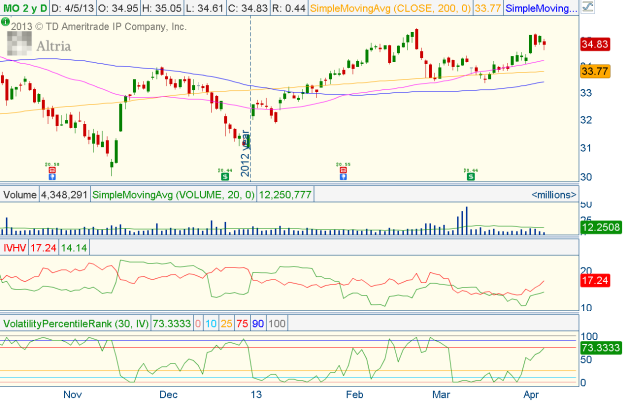
Task: Click the blue 90 level label
Action: pos(258,323)
